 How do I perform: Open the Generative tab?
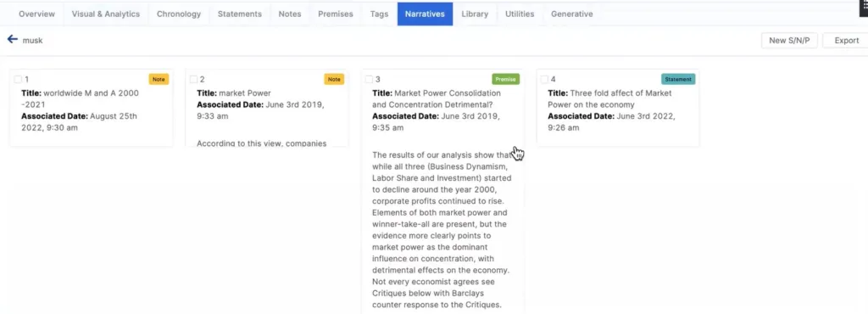pyautogui.click(x=572, y=14)
